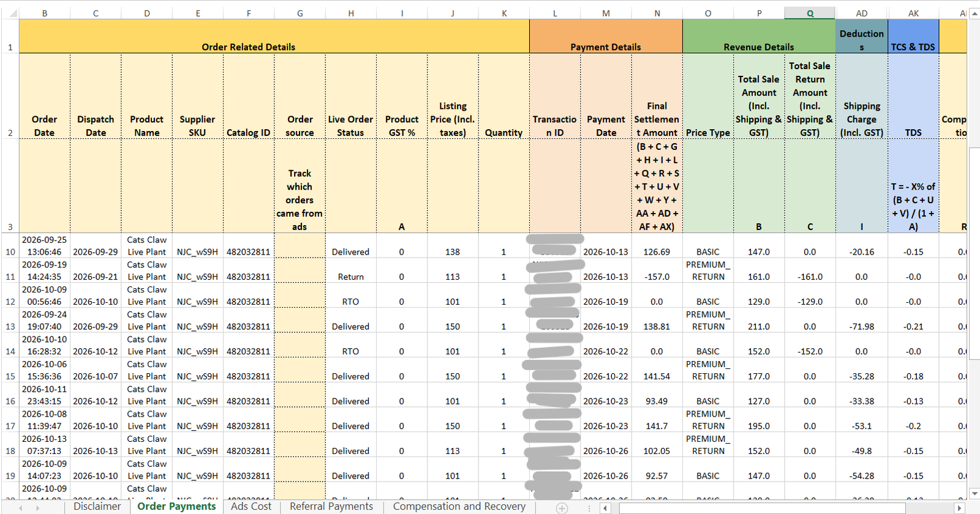Click the TCS & TDS header cell

point(913,36)
